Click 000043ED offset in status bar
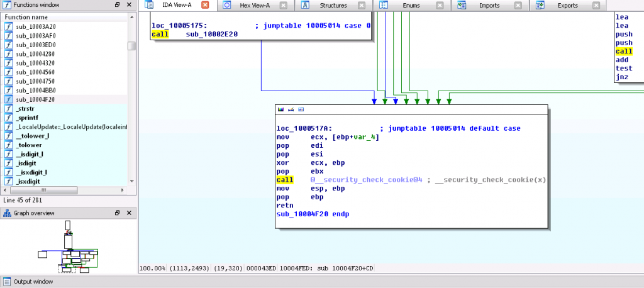Screen dimensions: 644x288 (x=261, y=269)
